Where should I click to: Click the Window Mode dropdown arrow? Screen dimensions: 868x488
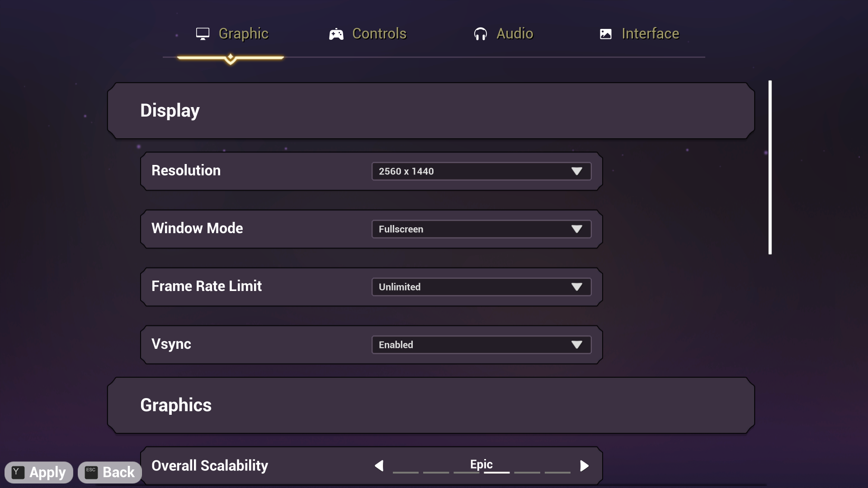tap(576, 229)
